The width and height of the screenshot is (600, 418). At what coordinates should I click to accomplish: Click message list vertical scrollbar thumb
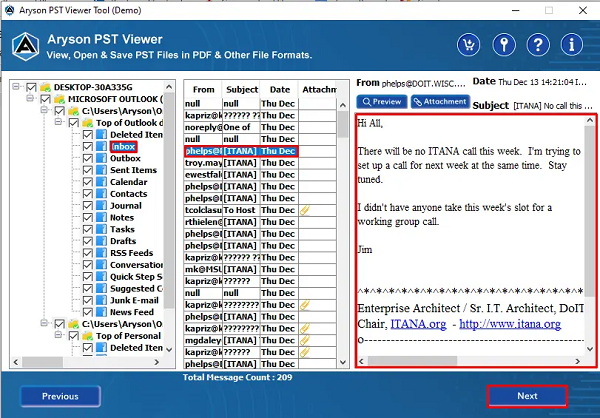[343, 124]
